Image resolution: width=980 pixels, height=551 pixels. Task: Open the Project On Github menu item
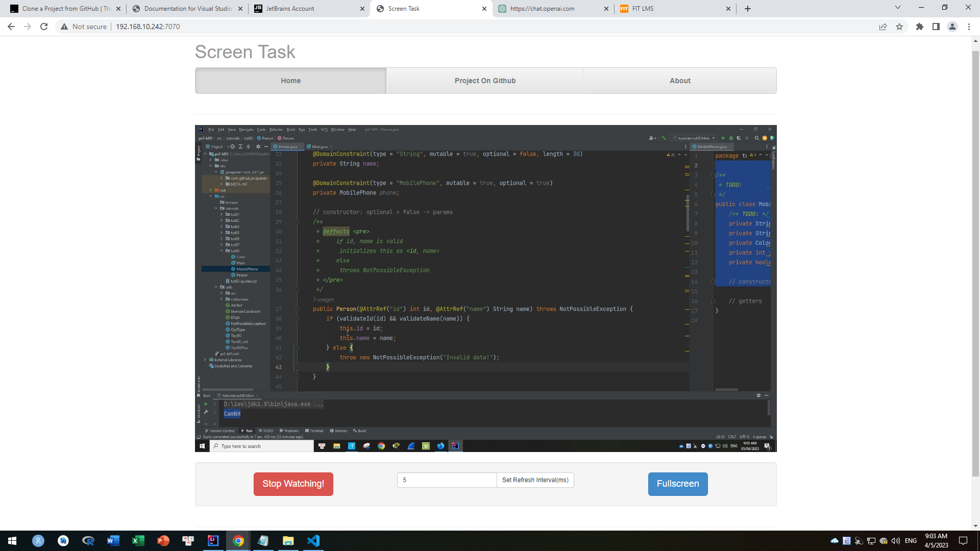click(x=485, y=81)
